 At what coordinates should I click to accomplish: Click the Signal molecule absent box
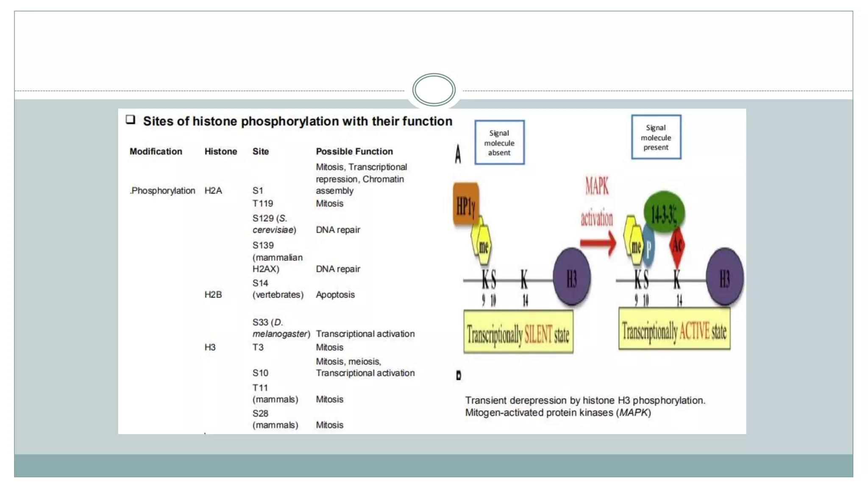click(499, 143)
